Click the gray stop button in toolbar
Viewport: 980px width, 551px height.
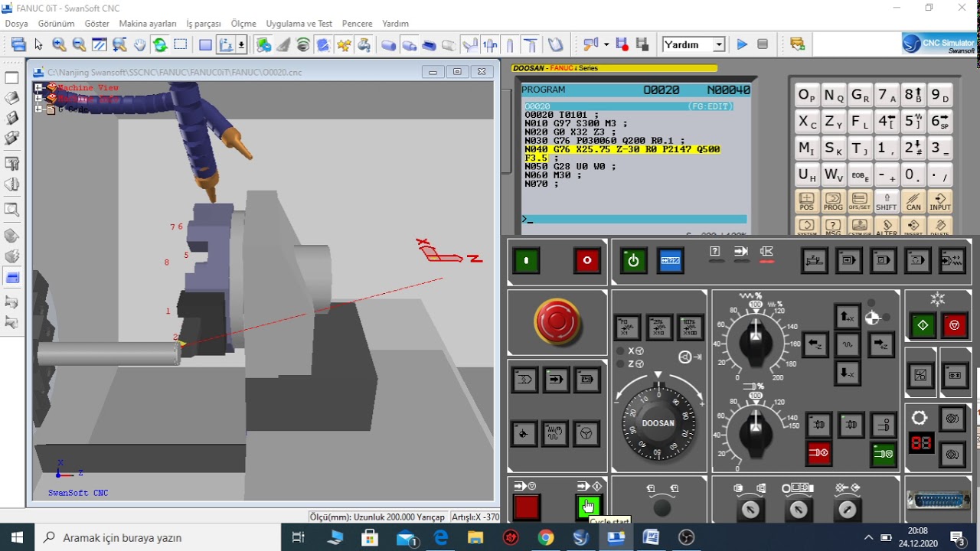point(763,45)
